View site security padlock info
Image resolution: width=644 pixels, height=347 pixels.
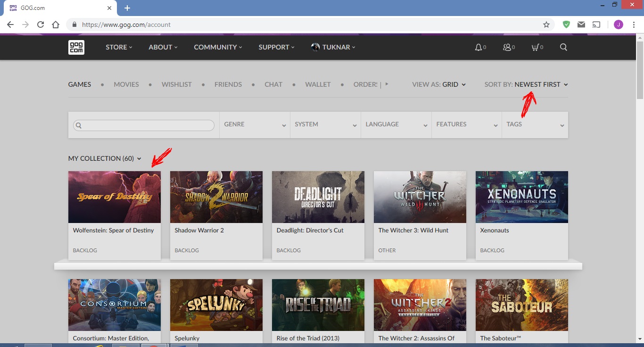(74, 25)
